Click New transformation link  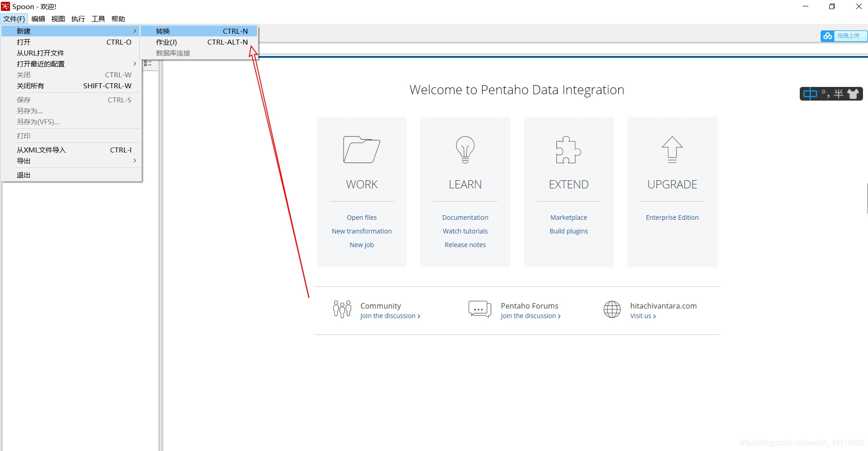pos(362,231)
